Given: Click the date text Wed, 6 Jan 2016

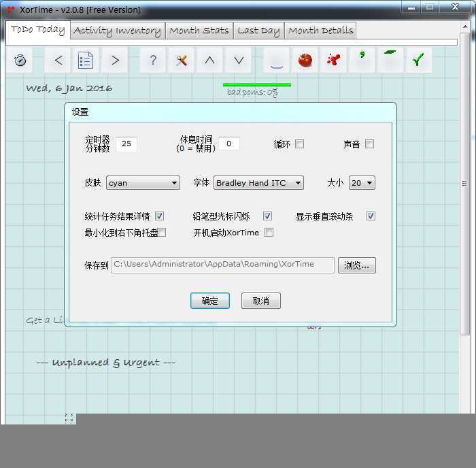Looking at the screenshot, I should [69, 88].
